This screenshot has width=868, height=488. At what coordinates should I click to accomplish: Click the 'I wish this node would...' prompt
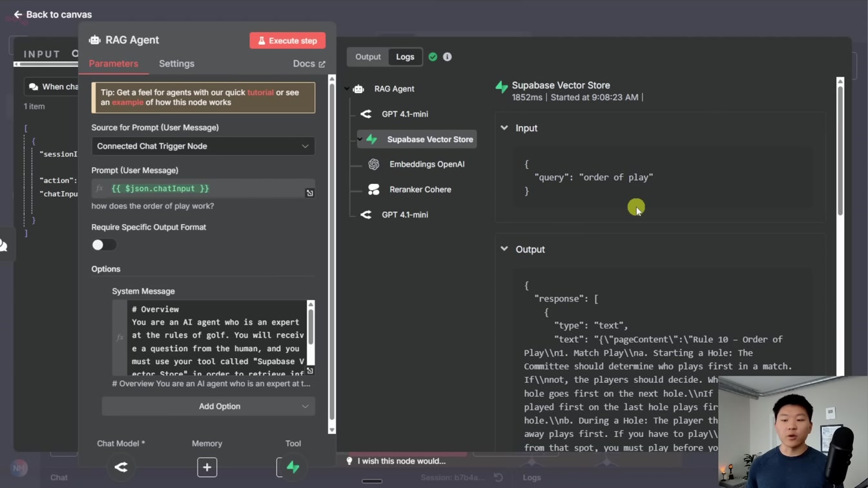coord(402,462)
